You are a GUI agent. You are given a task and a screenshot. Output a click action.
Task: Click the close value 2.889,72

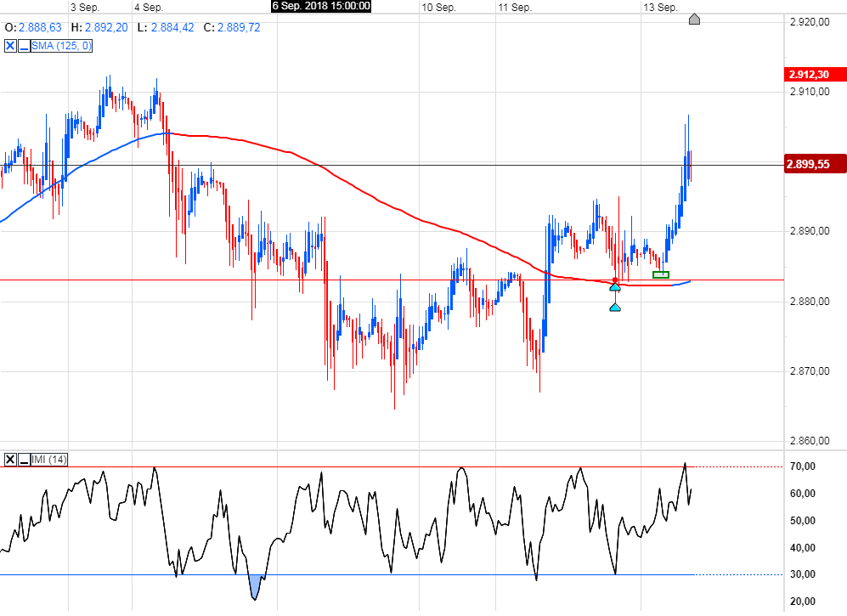tap(239, 27)
